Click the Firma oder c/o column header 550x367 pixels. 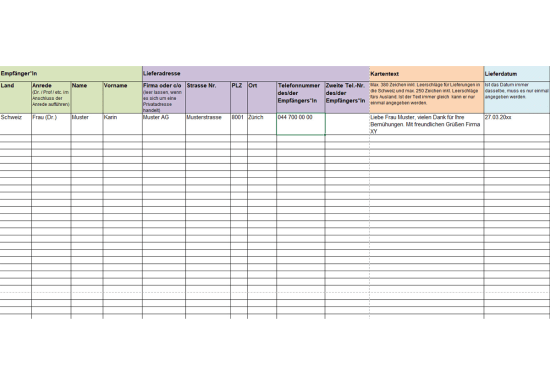(x=164, y=97)
